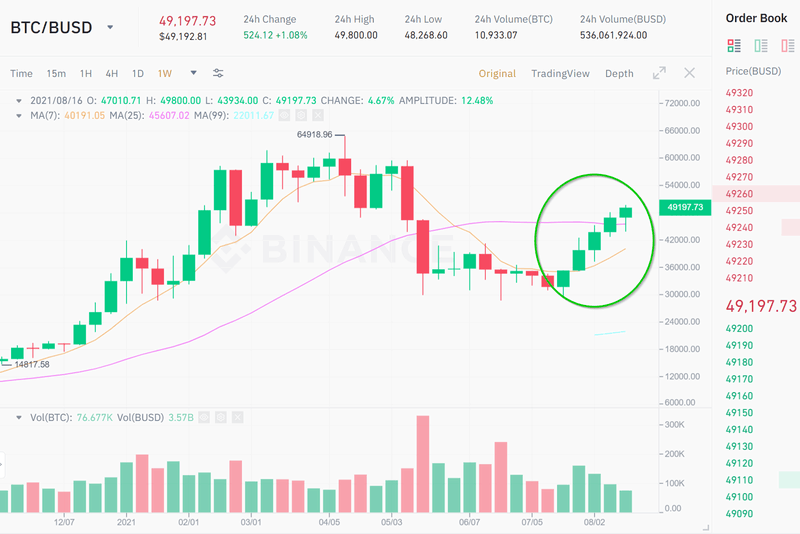Expand more time interval options
The width and height of the screenshot is (800, 534).
coord(193,73)
